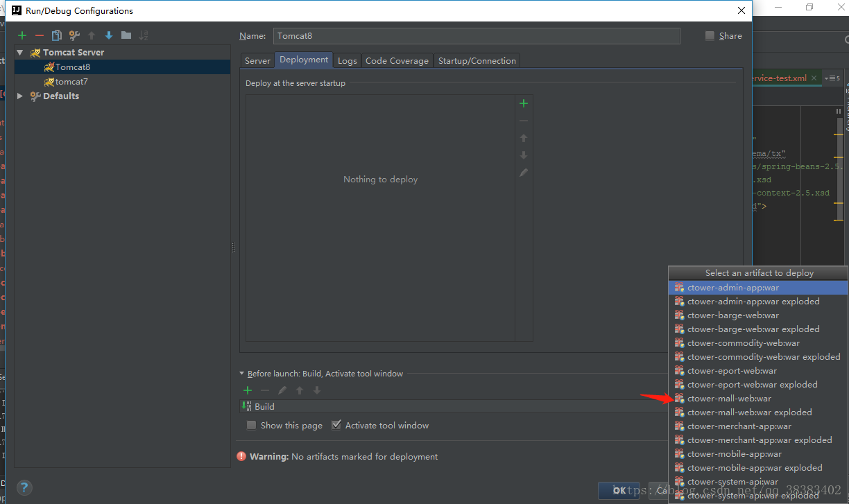Switch to Startup/Connection tab
The height and width of the screenshot is (504, 849).
(x=477, y=60)
